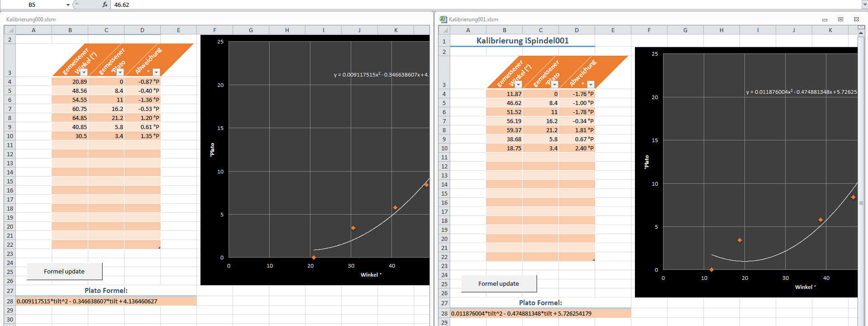Select column B header in Kalibrierung000
This screenshot has height=326, width=868.
pos(70,30)
